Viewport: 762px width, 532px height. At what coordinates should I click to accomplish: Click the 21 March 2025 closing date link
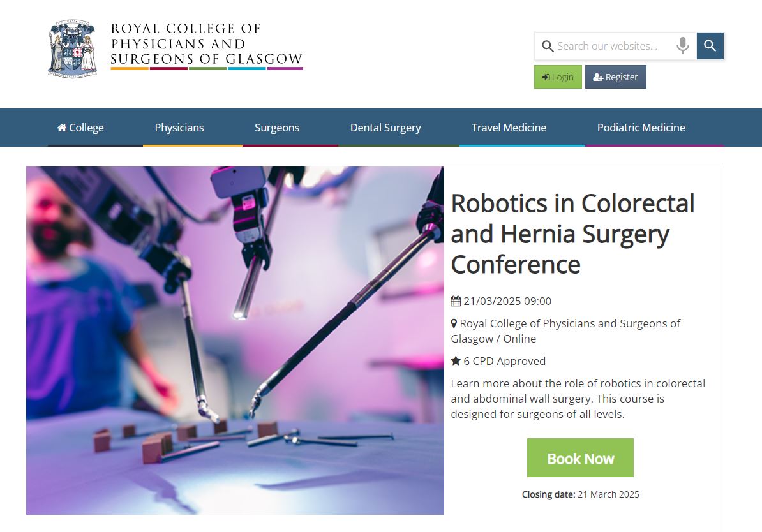point(608,494)
